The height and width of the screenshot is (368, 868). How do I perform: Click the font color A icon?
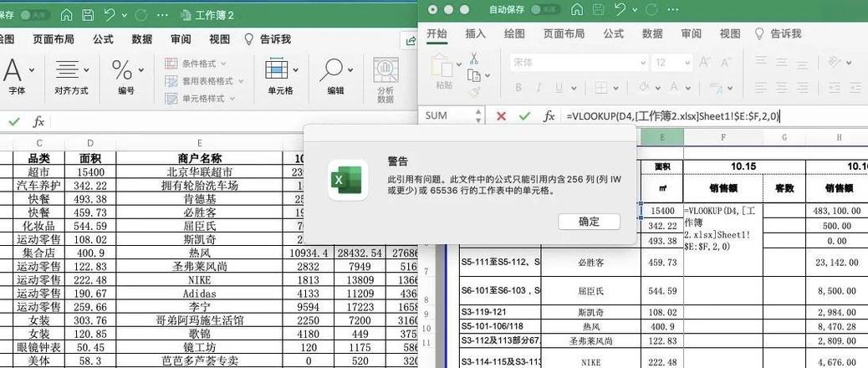tap(673, 88)
